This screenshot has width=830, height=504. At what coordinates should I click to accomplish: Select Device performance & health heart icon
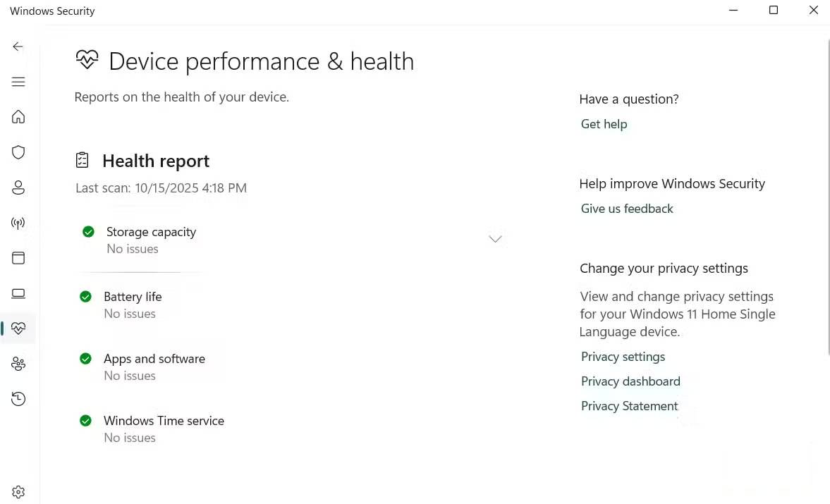tap(18, 328)
